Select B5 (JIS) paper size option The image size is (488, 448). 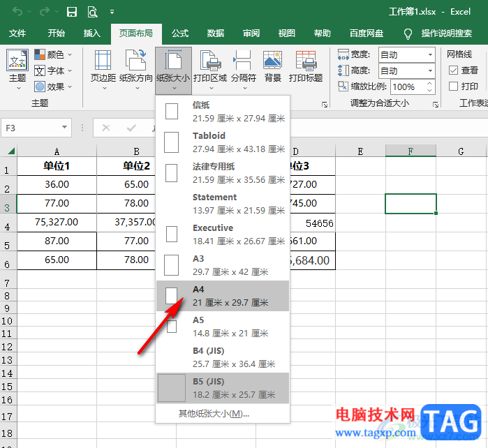[223, 388]
